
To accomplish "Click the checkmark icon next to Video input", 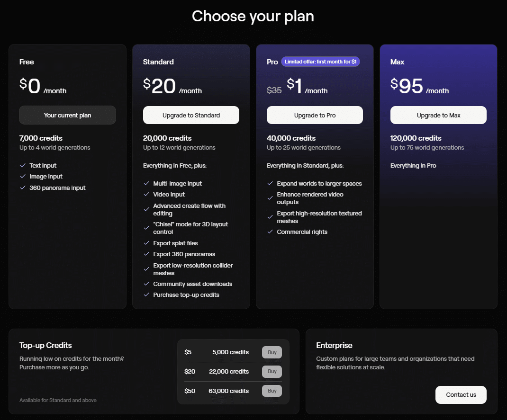I will tap(146, 195).
